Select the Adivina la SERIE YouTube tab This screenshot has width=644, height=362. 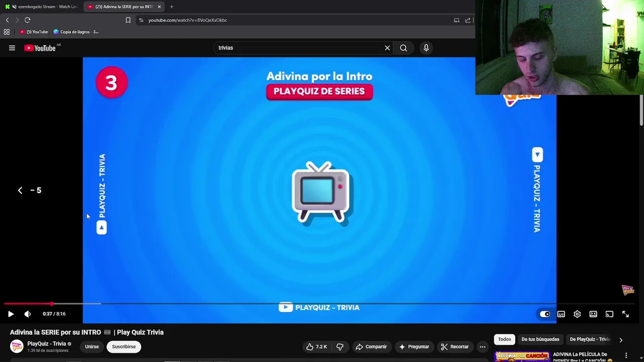123,7
